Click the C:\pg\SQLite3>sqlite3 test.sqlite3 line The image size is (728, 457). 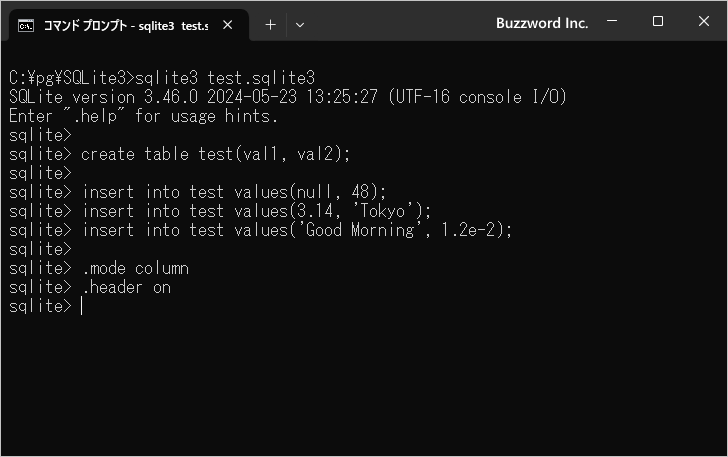161,77
